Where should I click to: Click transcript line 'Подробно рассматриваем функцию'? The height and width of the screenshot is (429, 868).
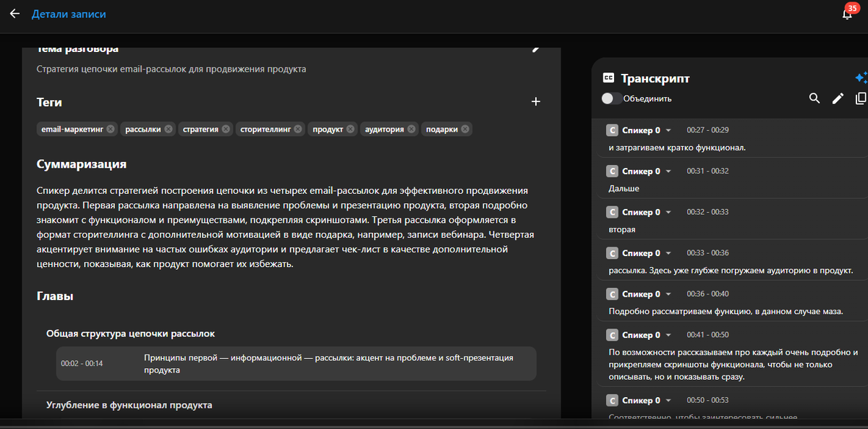[x=727, y=312]
